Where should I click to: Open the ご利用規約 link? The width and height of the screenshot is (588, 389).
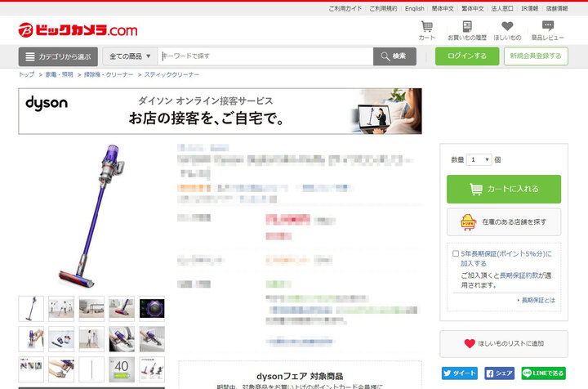[383, 9]
